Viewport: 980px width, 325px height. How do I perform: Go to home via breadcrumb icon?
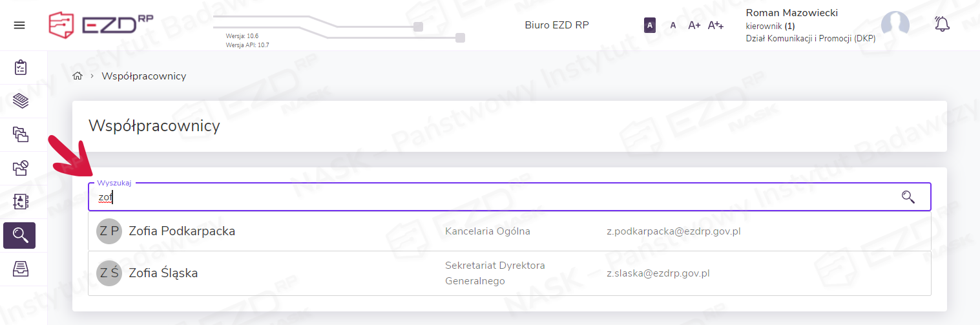pos(78,76)
